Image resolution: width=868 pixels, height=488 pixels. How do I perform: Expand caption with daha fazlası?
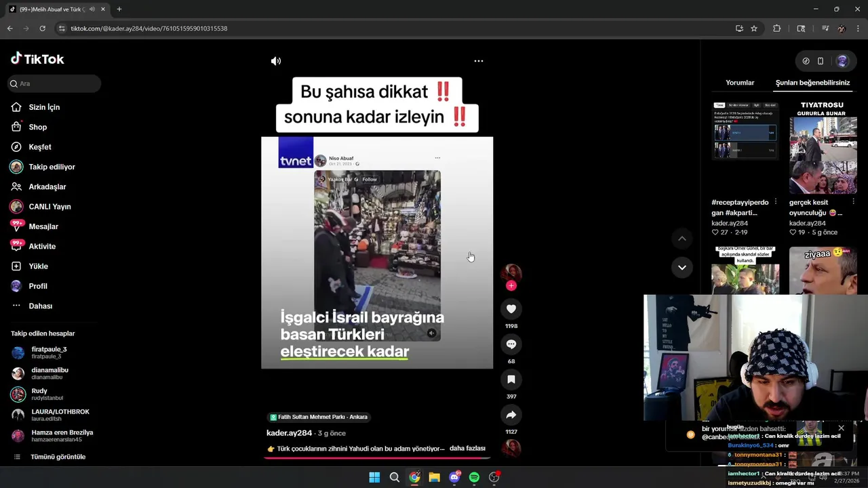tap(467, 449)
